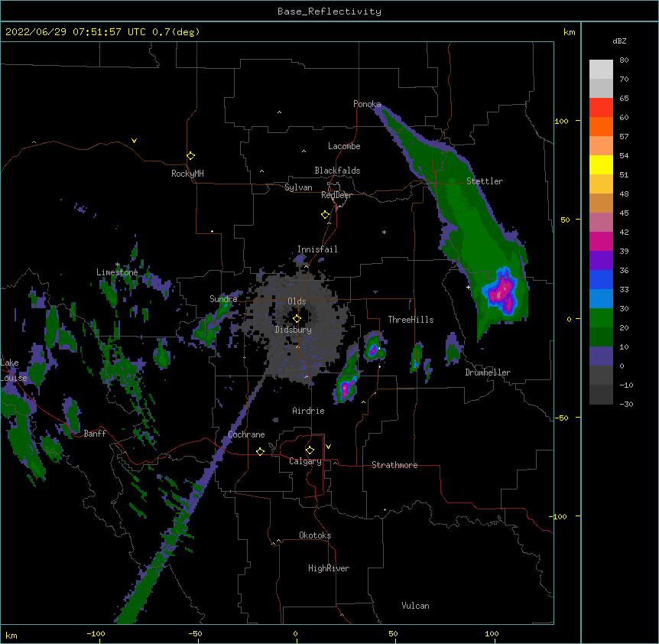Click the 50 tick on right axis
This screenshot has width=659, height=644.
click(565, 220)
